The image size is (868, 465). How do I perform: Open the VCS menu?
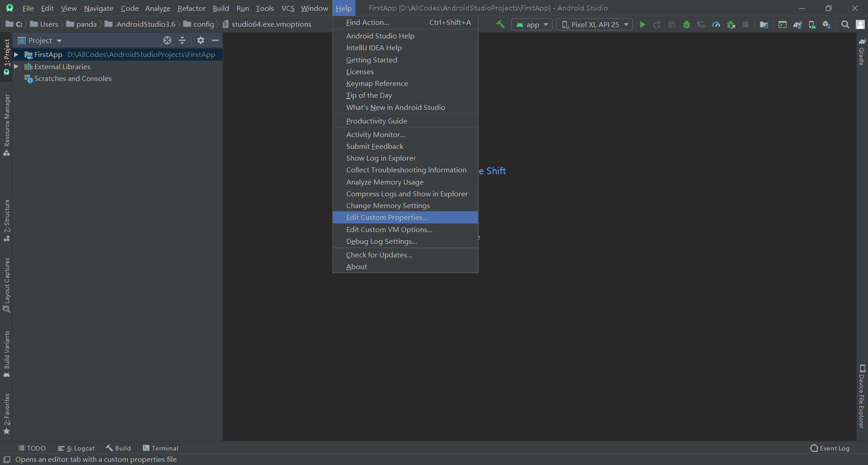[x=288, y=8]
